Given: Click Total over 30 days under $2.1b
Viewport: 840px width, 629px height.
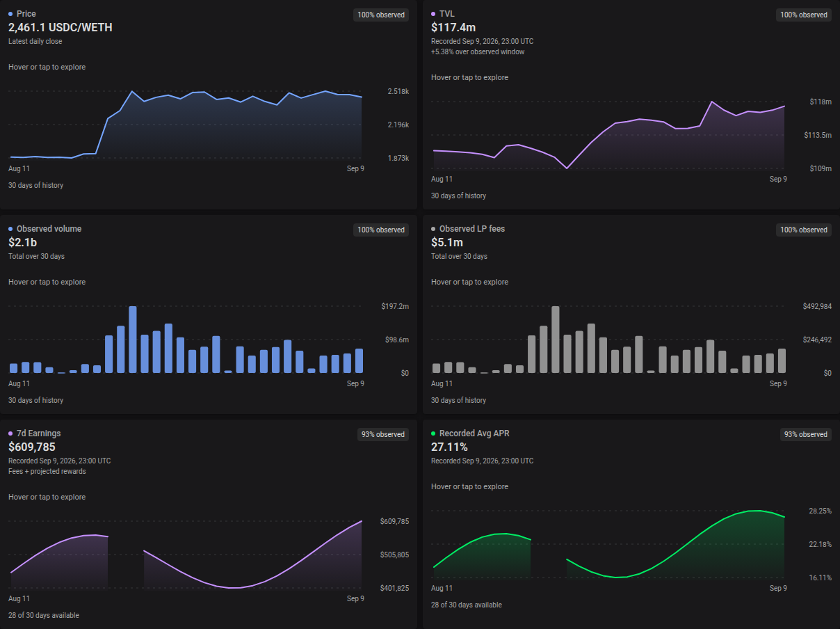Looking at the screenshot, I should [37, 257].
